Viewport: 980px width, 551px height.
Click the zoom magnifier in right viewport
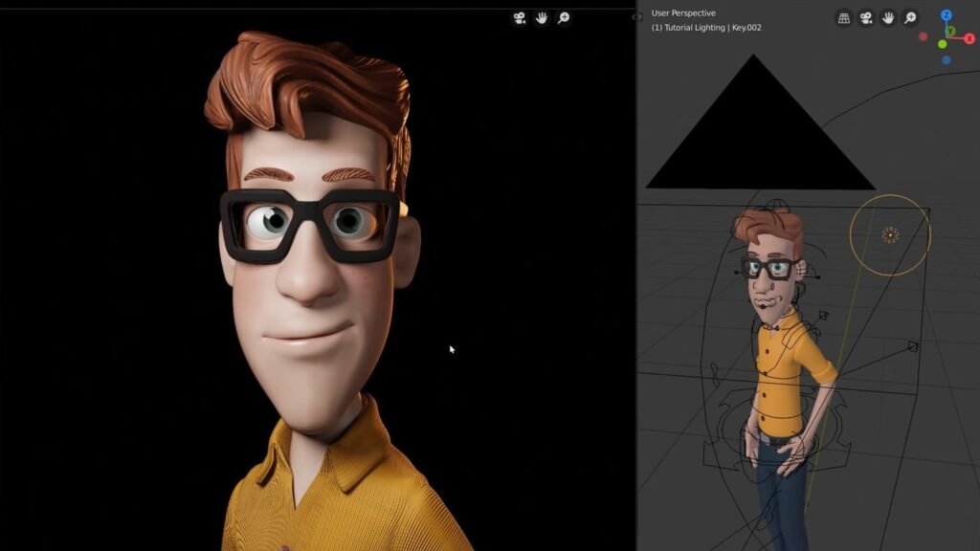[910, 17]
